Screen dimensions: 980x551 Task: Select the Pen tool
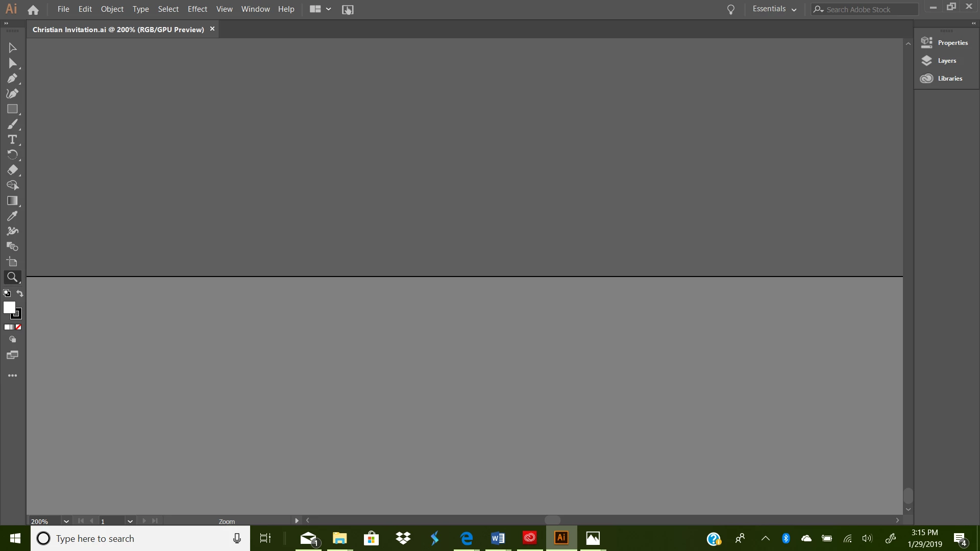(12, 79)
